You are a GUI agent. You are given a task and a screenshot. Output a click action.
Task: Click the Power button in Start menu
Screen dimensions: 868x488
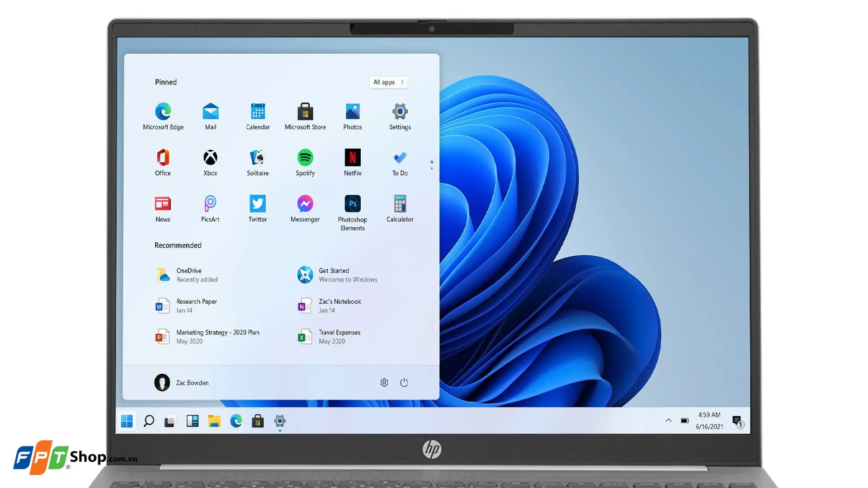click(404, 383)
